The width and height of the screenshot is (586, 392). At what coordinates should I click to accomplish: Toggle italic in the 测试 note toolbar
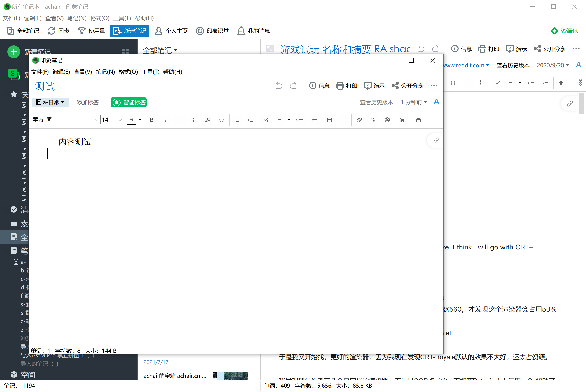[165, 120]
